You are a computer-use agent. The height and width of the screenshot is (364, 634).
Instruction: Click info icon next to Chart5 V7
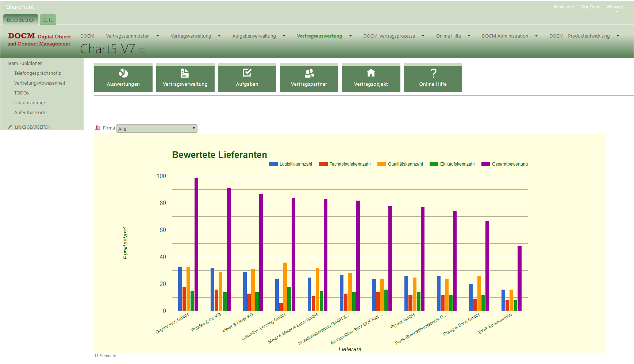click(142, 50)
